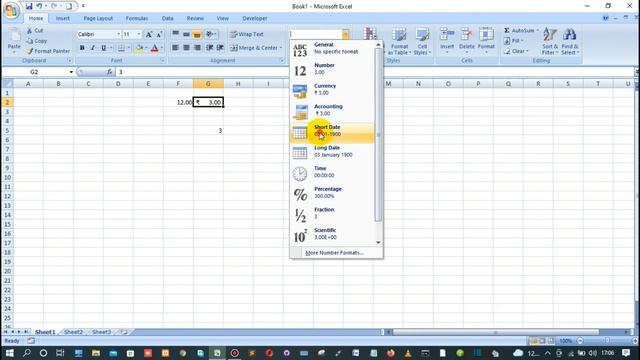The height and width of the screenshot is (360, 640).
Task: Click AutoSum button
Action: tap(520, 31)
